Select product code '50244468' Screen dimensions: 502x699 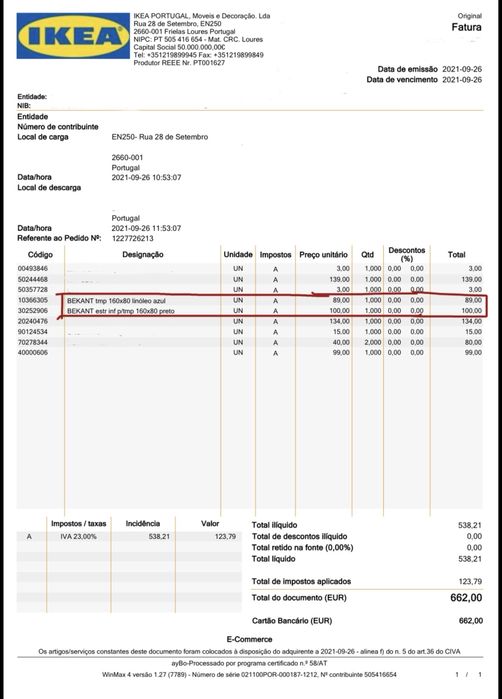[x=33, y=279]
